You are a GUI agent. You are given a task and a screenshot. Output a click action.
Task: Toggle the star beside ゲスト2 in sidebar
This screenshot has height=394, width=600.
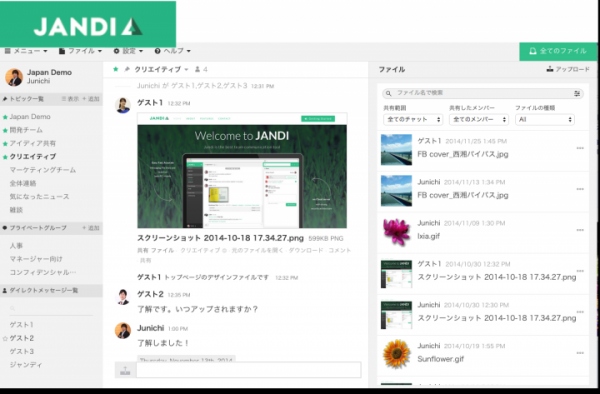click(5, 339)
